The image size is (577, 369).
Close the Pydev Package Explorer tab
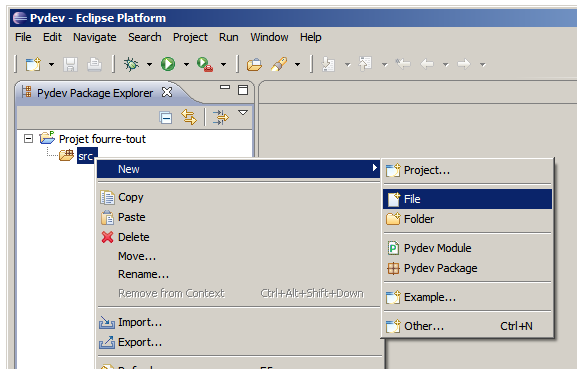click(167, 92)
